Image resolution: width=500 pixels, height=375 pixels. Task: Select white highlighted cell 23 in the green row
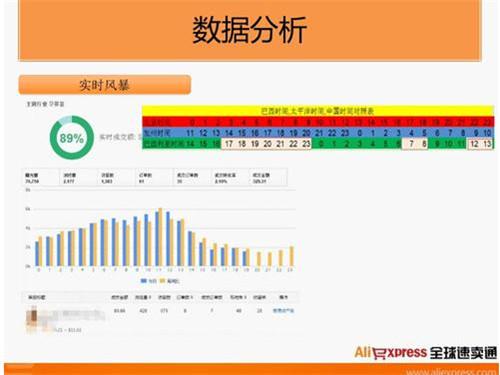tap(306, 144)
